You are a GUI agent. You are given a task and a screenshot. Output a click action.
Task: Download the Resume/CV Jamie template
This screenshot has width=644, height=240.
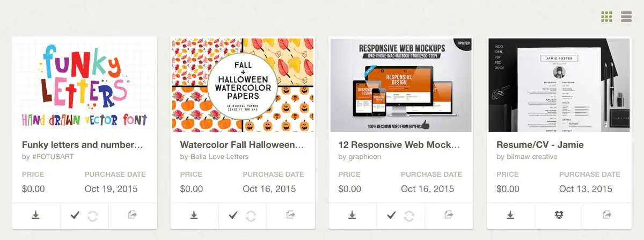coord(510,215)
